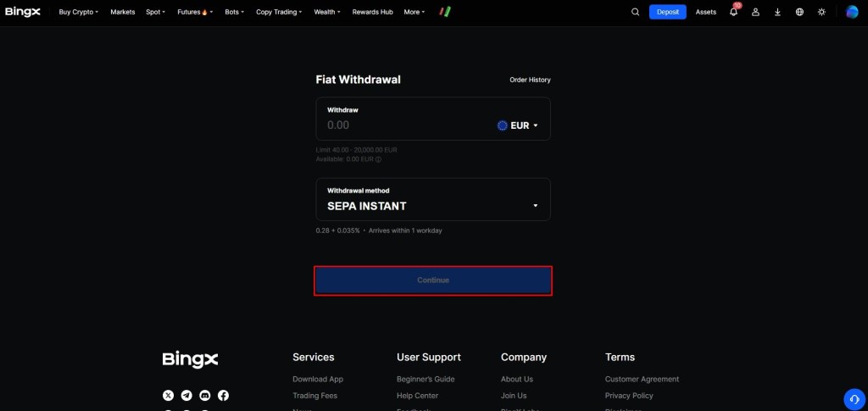Click the 'Limit 40.00 - 20,000.00 EUR' text
868x411 pixels.
click(357, 150)
